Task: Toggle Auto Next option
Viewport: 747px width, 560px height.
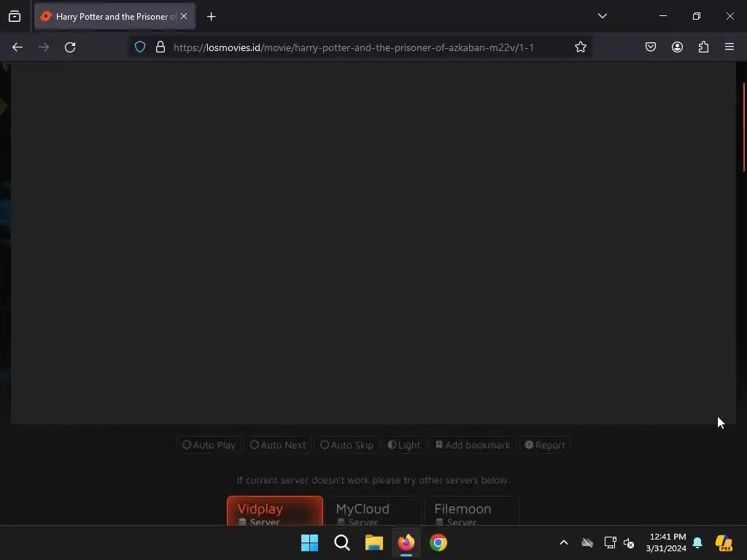Action: pos(278,445)
